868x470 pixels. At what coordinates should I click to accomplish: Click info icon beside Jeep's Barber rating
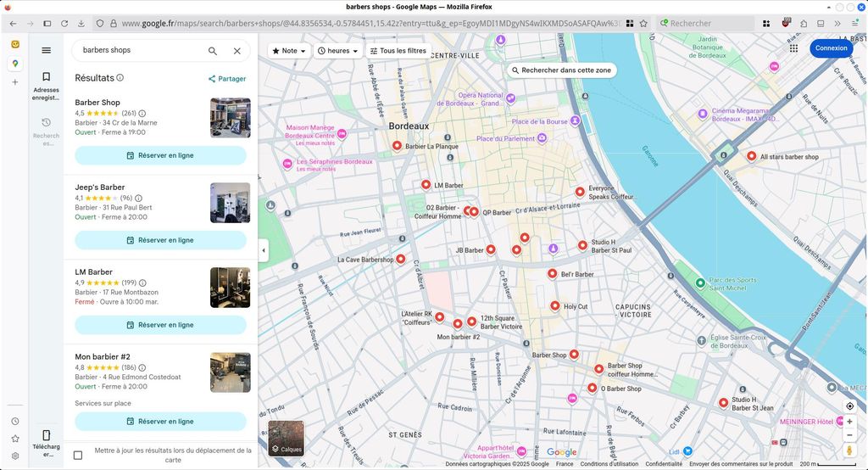138,198
